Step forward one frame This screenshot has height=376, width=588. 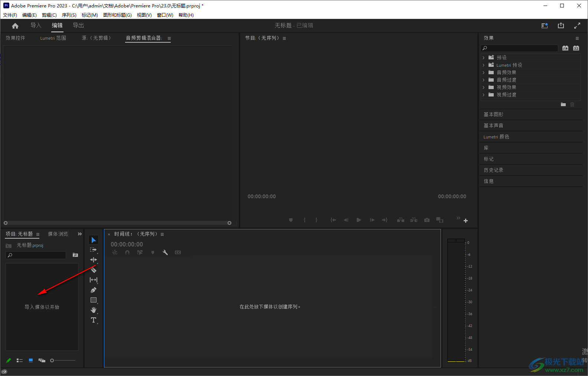click(x=372, y=220)
